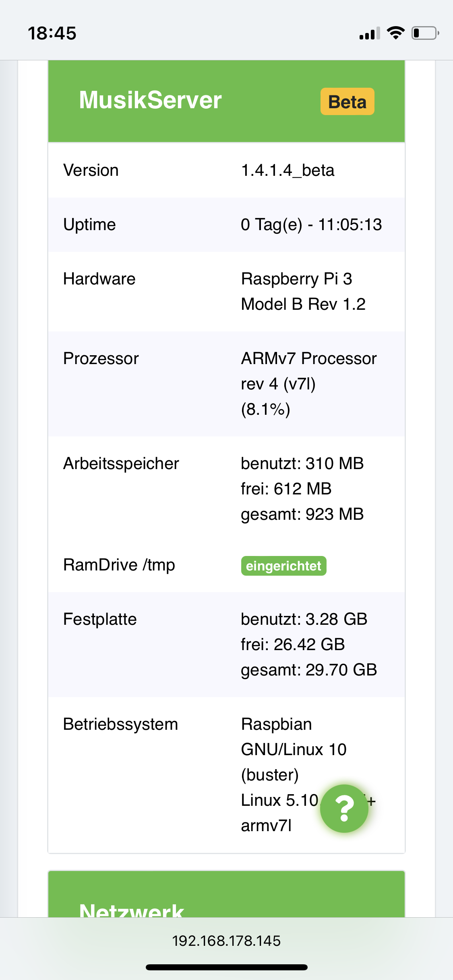This screenshot has width=453, height=980.
Task: Tap the battery indicator icon
Action: tap(425, 33)
